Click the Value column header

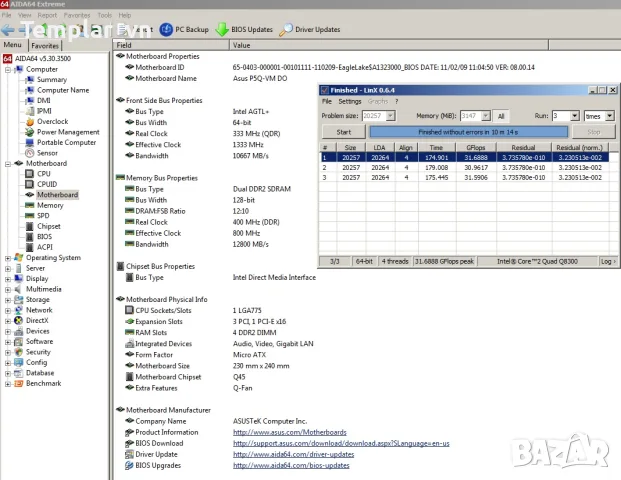[x=389, y=45]
